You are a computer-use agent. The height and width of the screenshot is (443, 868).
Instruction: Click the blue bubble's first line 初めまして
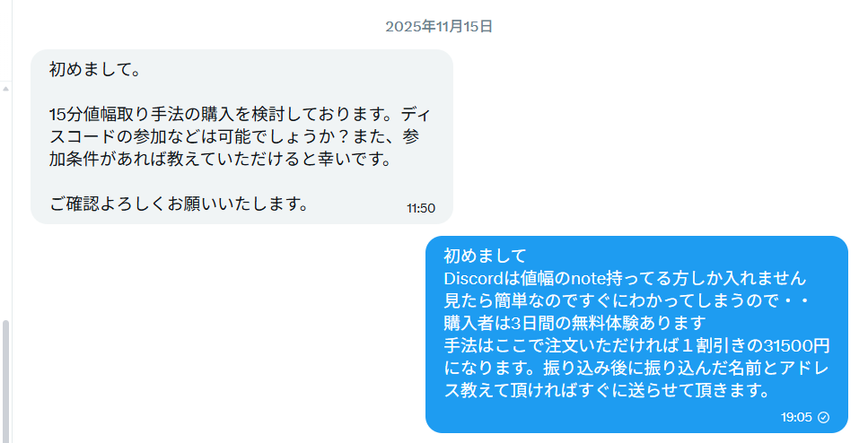pos(485,256)
